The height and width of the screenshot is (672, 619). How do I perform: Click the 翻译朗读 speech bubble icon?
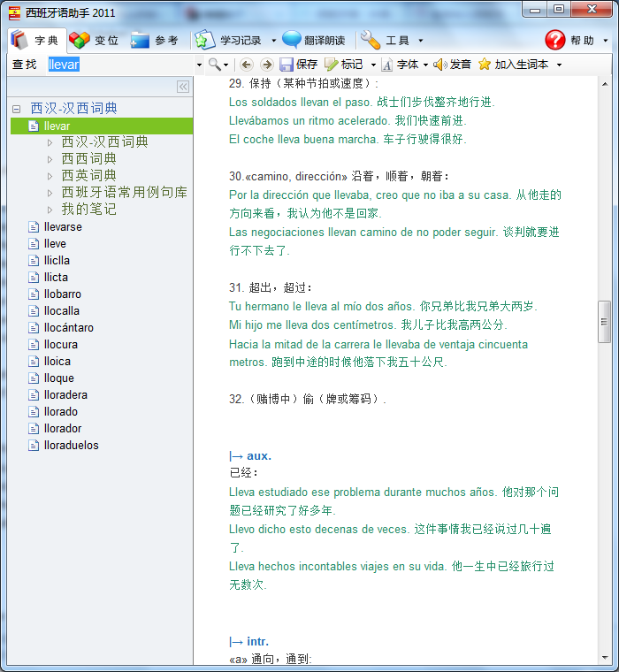(x=292, y=40)
